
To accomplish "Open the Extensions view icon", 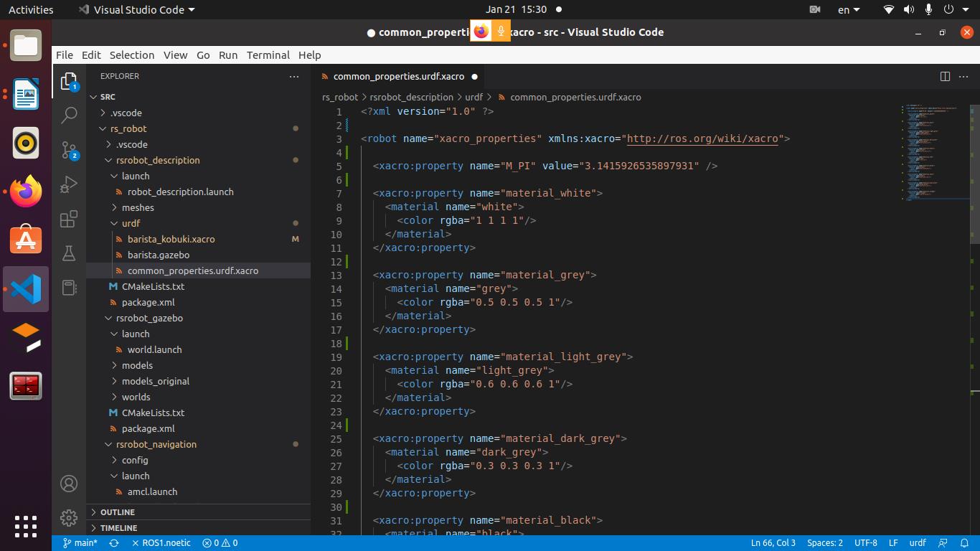I will coord(69,220).
